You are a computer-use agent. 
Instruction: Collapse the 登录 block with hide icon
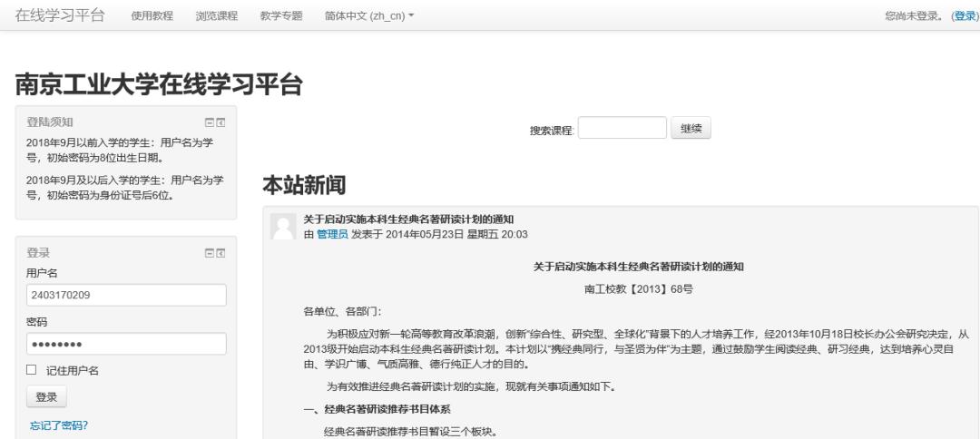pos(210,253)
